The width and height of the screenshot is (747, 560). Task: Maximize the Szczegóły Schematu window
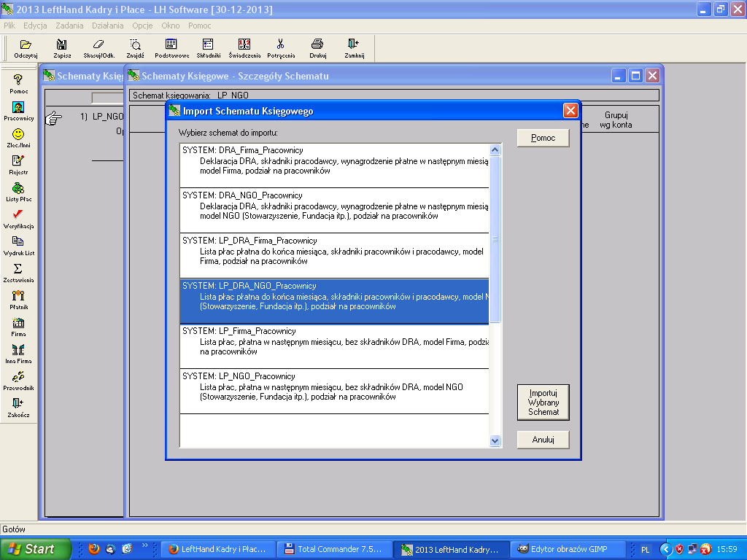[x=635, y=76]
